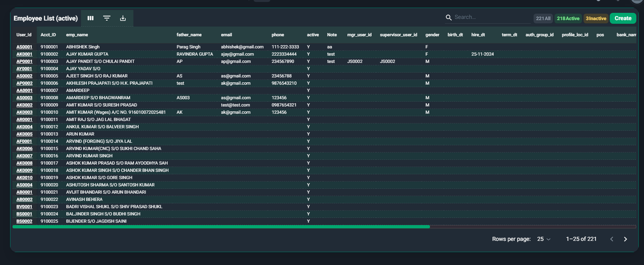Sort by auth_group_id column header
The height and width of the screenshot is (265, 644).
pos(539,35)
